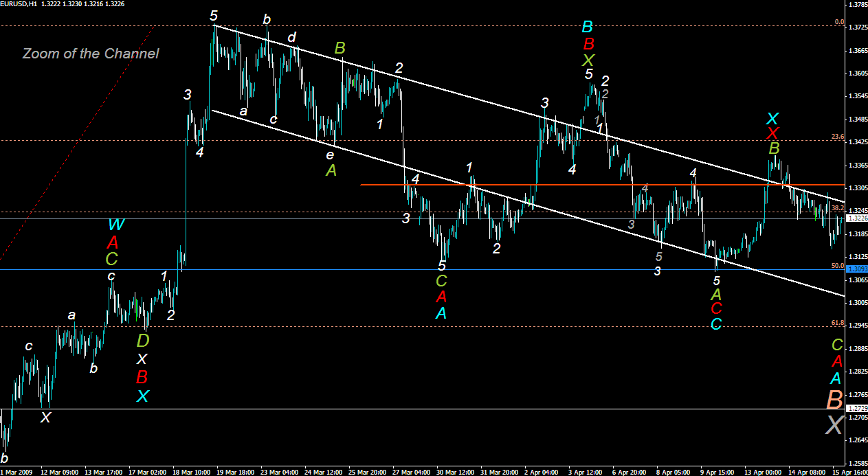Click the '15 Apr 16:00' time axis label

pyautogui.click(x=851, y=472)
